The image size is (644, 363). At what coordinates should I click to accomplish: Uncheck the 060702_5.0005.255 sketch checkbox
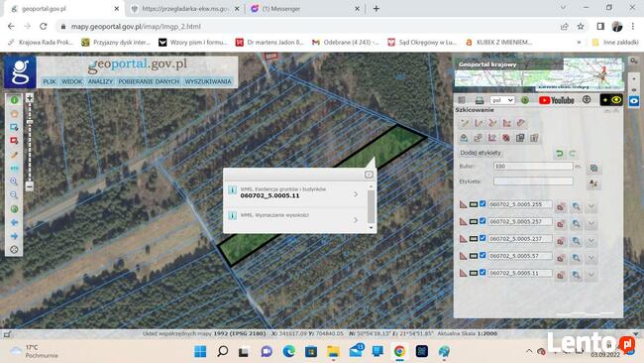click(483, 204)
